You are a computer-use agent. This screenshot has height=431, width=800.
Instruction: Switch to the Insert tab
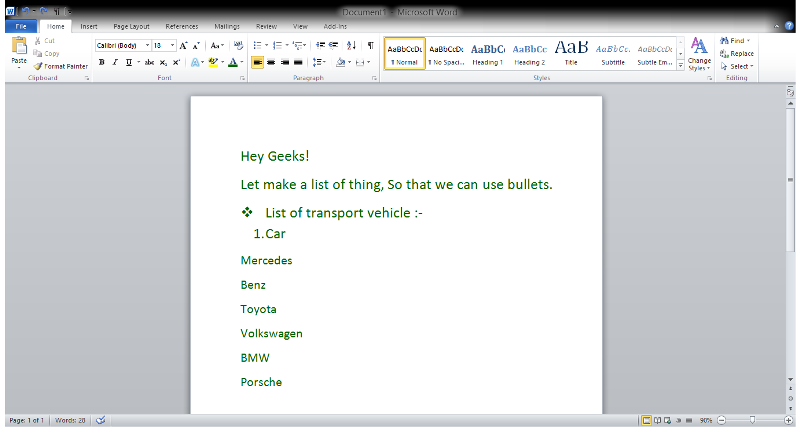(x=89, y=26)
